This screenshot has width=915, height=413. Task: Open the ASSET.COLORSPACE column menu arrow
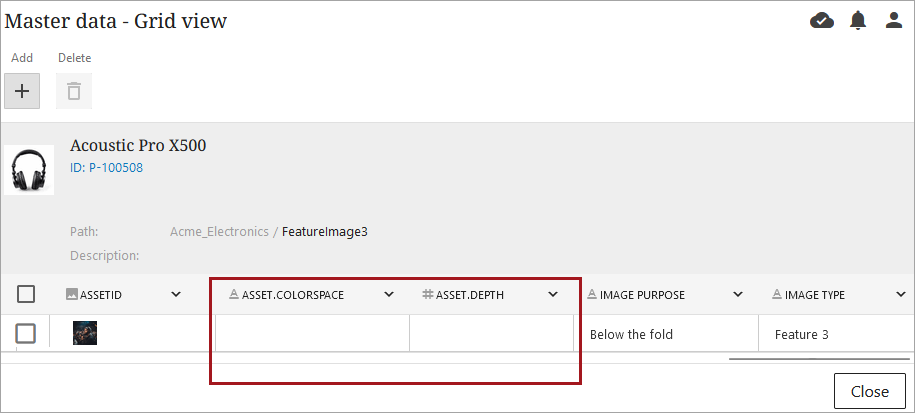coord(390,294)
